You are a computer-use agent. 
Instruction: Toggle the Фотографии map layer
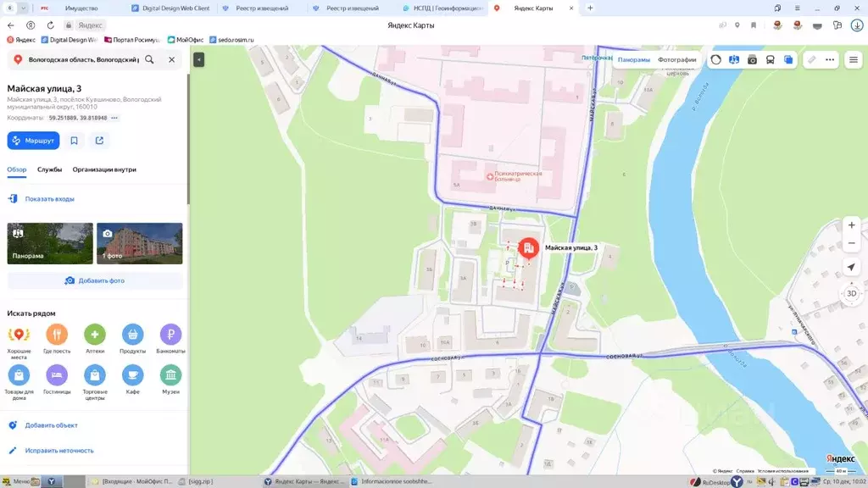[676, 60]
